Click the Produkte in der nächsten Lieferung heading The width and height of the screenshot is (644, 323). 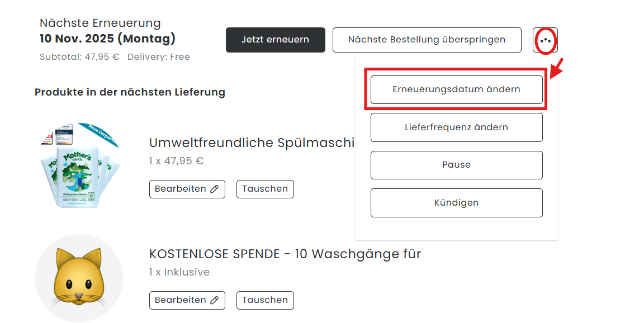(130, 92)
